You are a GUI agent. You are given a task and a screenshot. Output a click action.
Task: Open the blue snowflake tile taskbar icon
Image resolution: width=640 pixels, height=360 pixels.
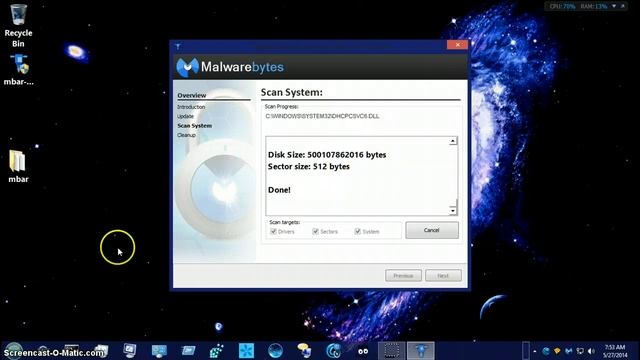[x=246, y=351]
